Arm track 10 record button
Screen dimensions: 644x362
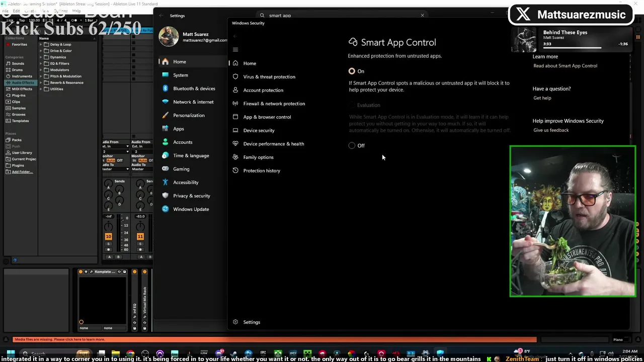pyautogui.click(x=108, y=249)
